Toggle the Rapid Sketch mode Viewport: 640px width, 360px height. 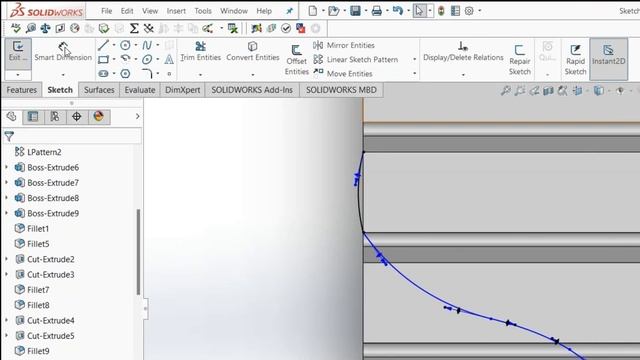tap(575, 60)
